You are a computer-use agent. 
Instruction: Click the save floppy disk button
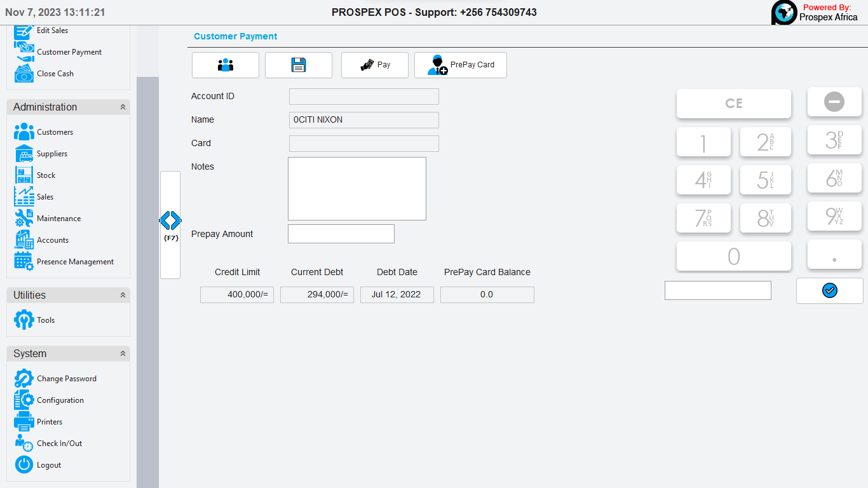click(298, 65)
